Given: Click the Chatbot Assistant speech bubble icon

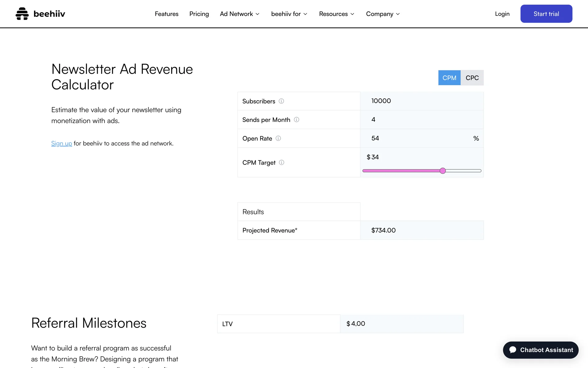Looking at the screenshot, I should (513, 350).
